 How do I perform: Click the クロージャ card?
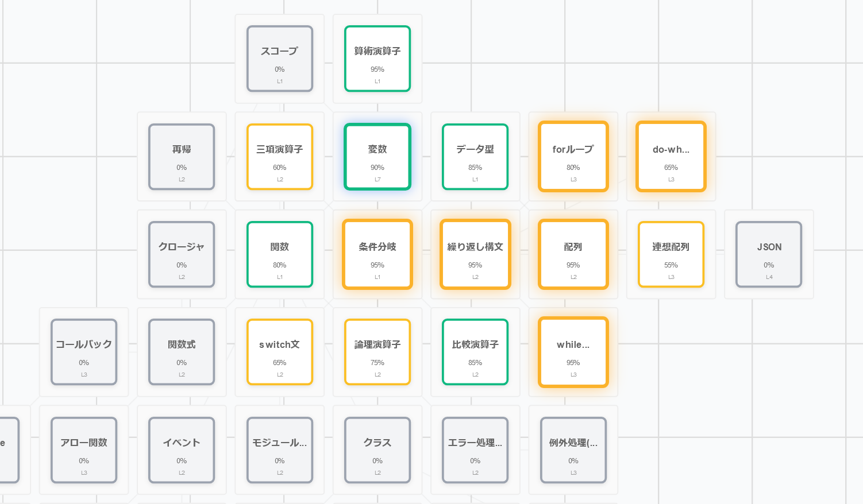coord(182,254)
